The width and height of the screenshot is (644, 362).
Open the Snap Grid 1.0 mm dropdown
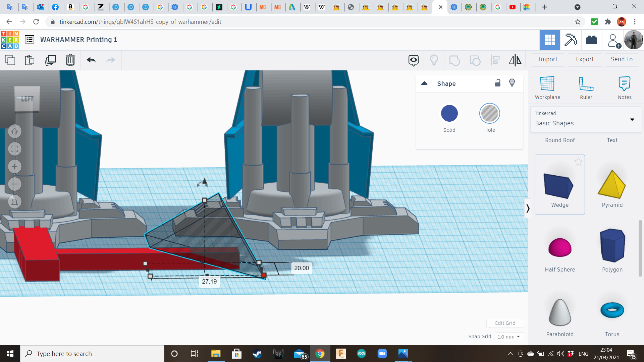pos(509,337)
